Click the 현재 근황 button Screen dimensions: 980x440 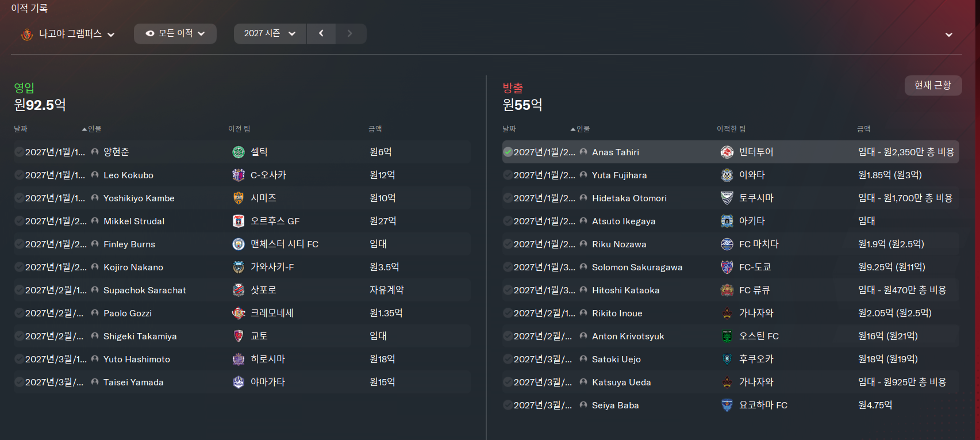pos(933,85)
